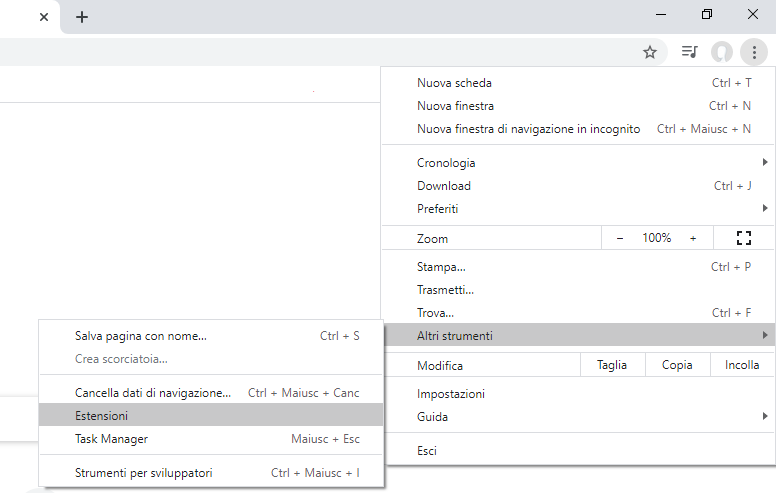Screen dimensions: 776x493
Task: Increase zoom with the plus button
Action: point(693,238)
